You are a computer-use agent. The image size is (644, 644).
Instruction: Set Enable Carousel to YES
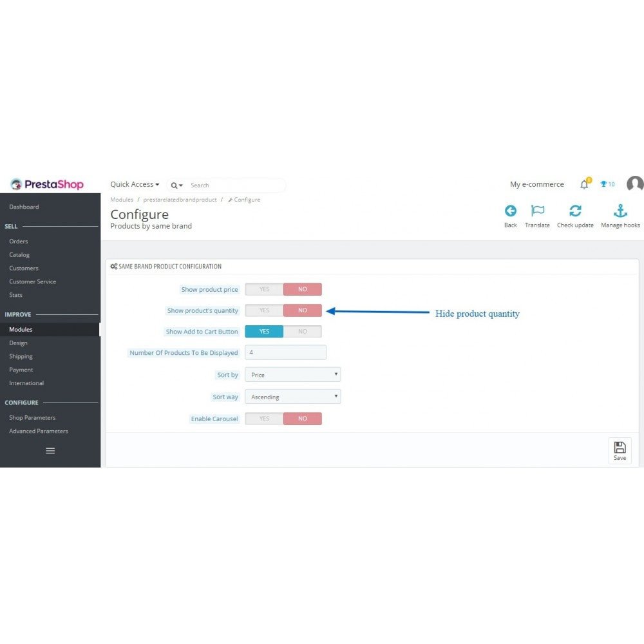point(264,418)
